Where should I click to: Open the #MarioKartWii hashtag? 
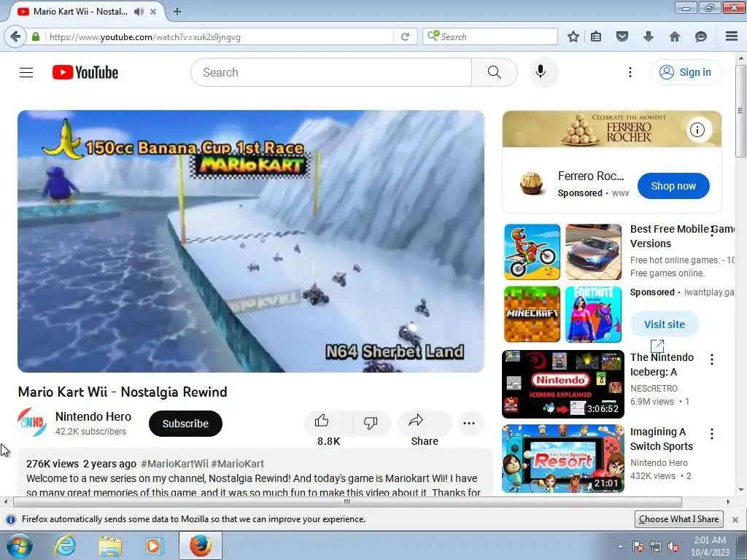175,464
